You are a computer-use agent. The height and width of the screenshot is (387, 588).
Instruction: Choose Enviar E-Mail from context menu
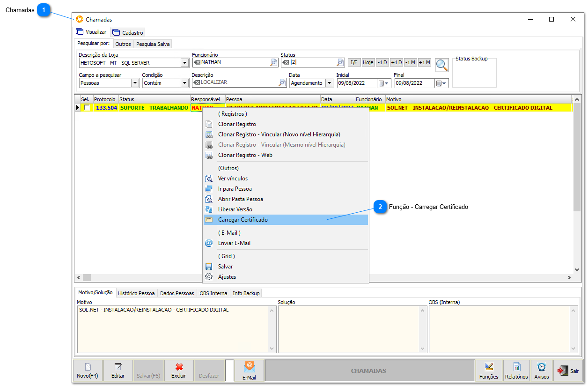234,243
